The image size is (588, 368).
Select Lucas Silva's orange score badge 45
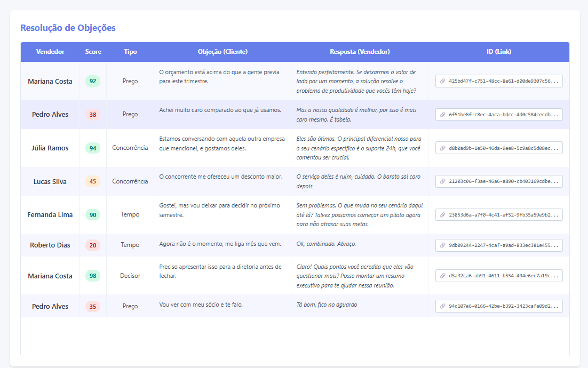pos(93,181)
